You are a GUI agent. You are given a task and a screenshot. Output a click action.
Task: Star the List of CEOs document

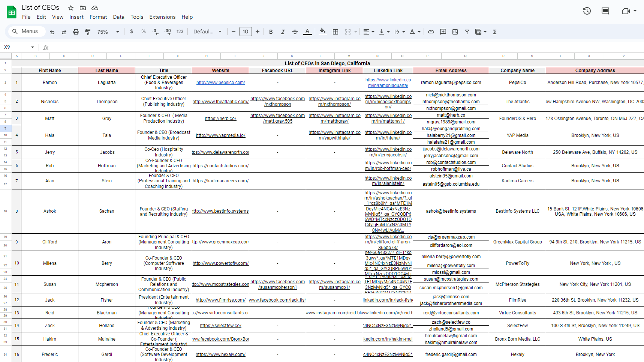pos(71,8)
